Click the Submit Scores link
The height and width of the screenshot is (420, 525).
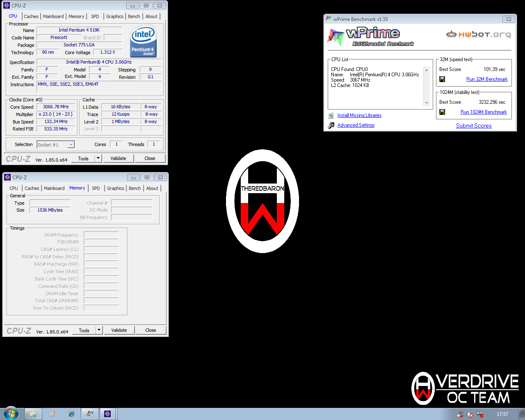(474, 126)
